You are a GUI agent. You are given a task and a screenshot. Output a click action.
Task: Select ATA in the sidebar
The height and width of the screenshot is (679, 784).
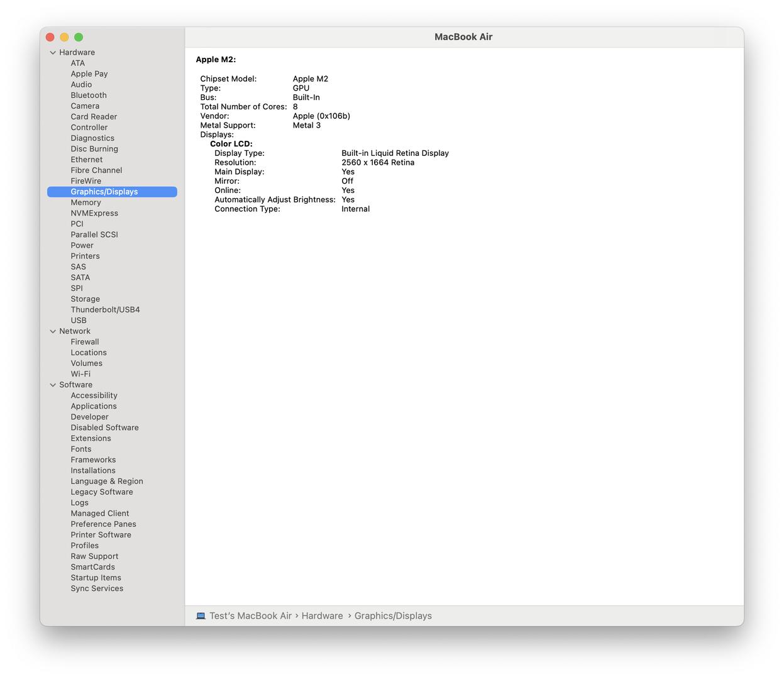78,63
